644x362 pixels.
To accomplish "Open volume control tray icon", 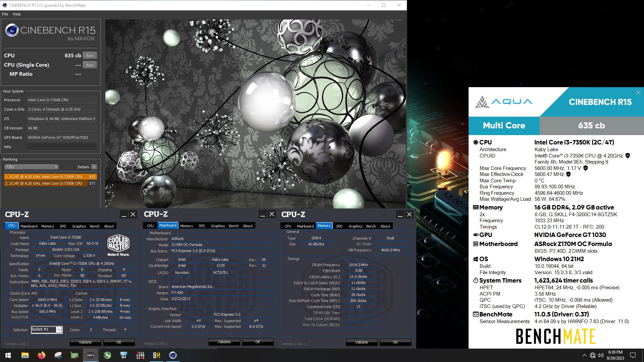I will (600, 355).
